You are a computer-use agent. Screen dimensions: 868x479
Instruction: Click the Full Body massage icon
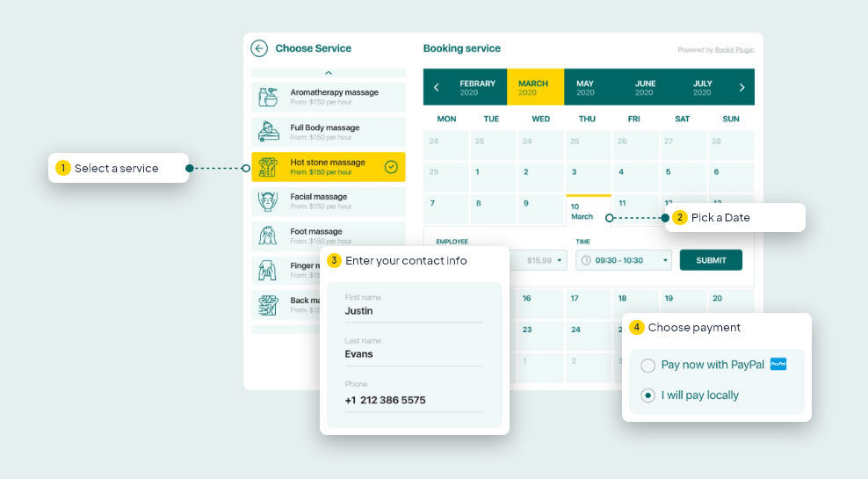(269, 132)
